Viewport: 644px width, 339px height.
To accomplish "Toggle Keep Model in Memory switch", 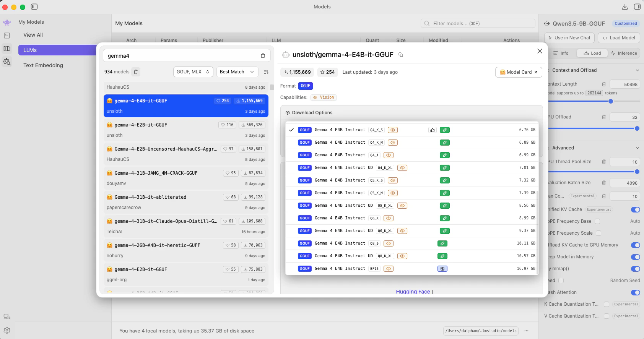I will 635,257.
